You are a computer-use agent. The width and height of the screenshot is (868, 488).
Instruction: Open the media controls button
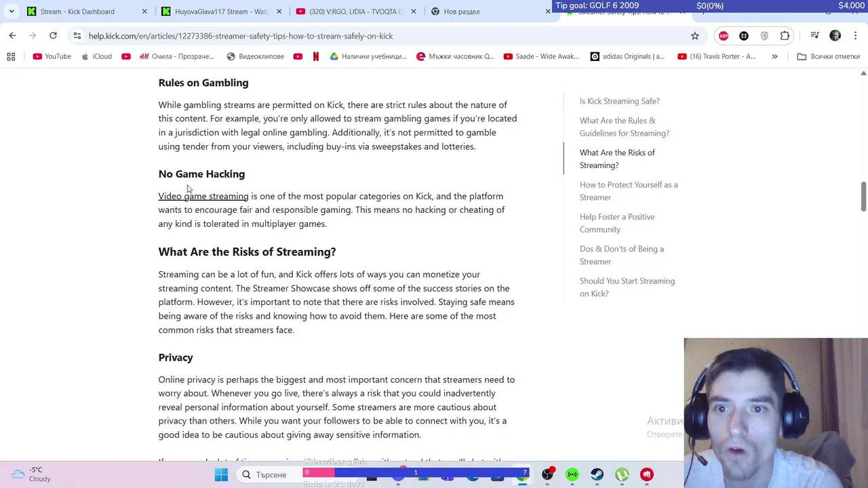[x=815, y=36]
